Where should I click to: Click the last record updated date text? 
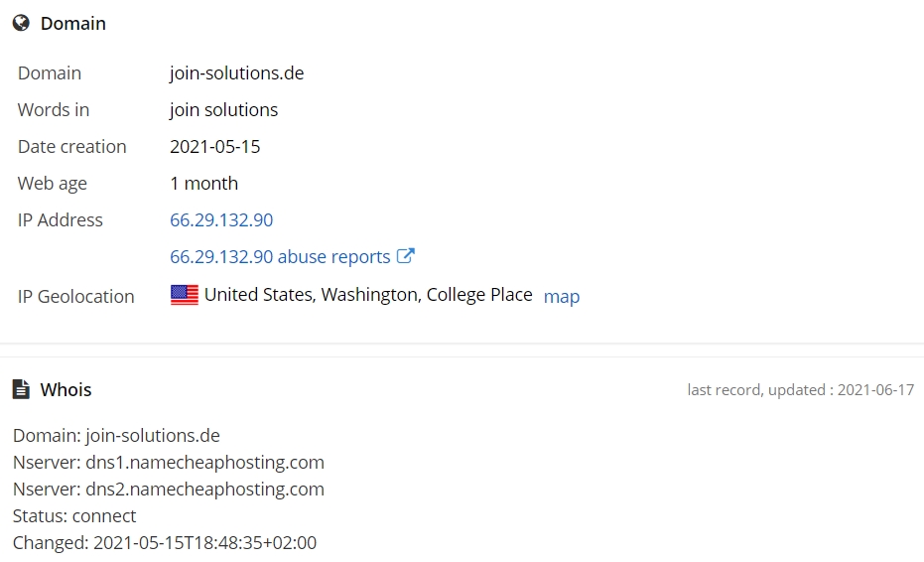click(801, 390)
